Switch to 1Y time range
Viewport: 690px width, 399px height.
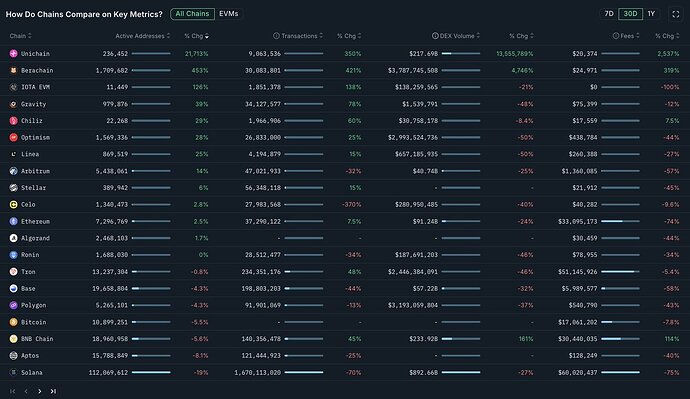(x=651, y=14)
